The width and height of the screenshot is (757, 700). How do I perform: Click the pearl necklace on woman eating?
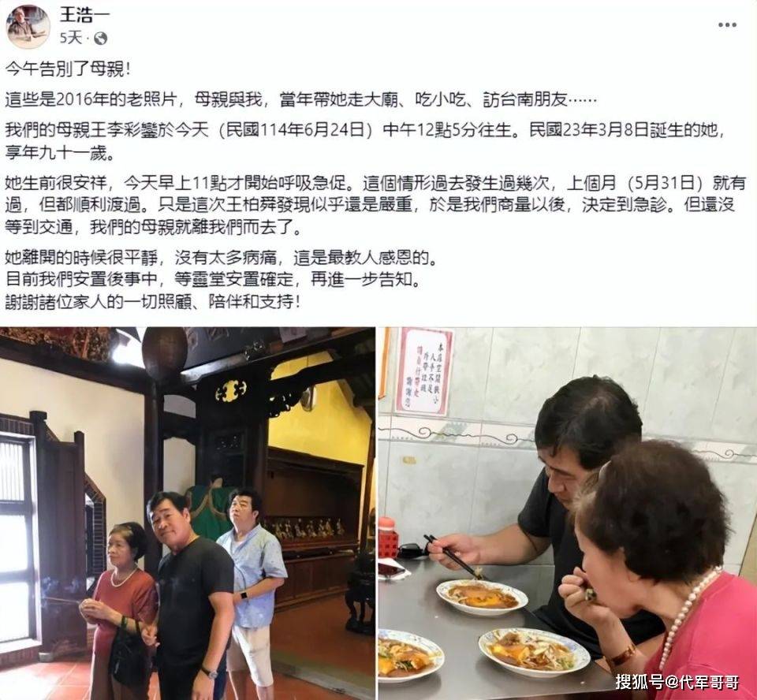(687, 619)
